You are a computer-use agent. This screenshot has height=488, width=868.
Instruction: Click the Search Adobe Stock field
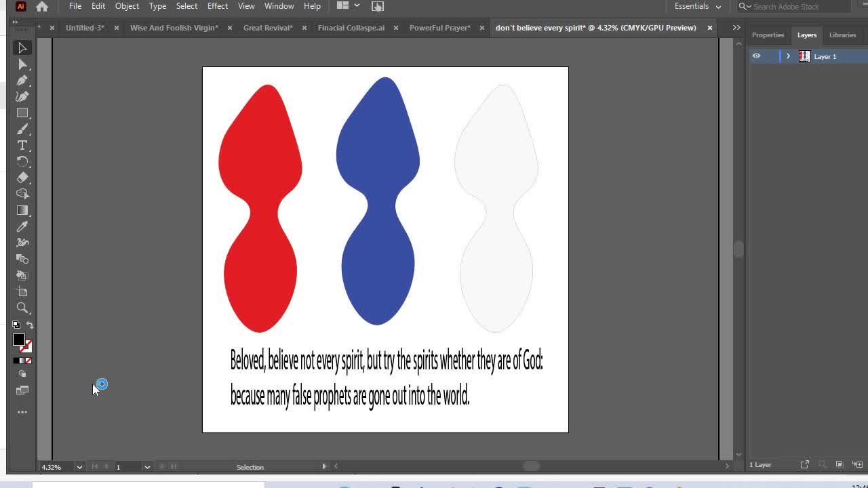point(793,6)
